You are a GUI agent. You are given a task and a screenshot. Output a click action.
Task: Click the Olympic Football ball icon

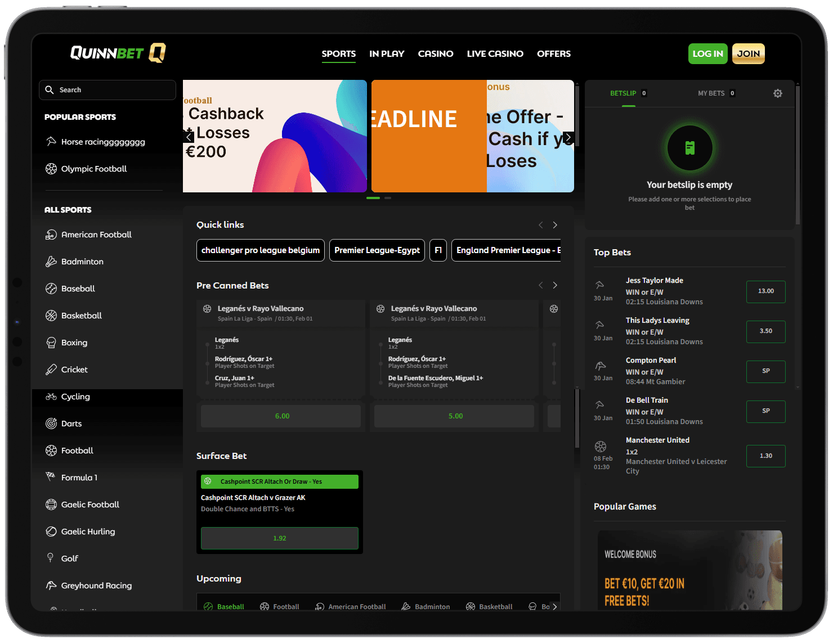click(51, 169)
